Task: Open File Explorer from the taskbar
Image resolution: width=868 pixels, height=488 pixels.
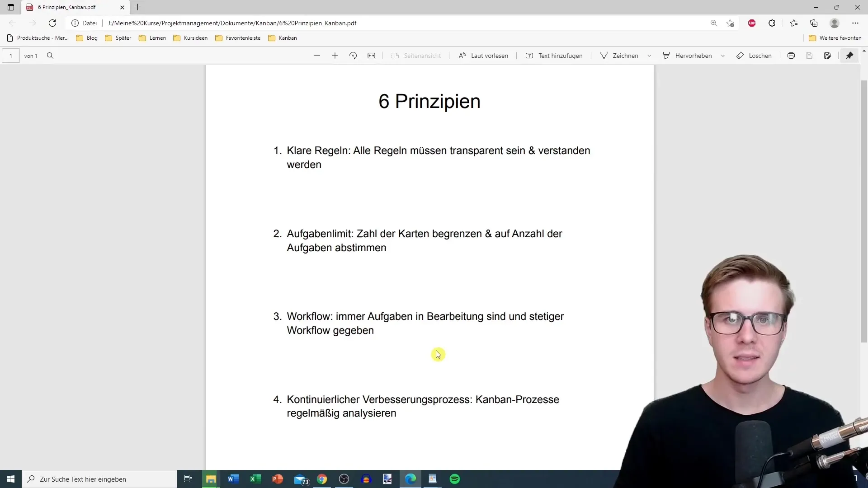Action: [211, 479]
